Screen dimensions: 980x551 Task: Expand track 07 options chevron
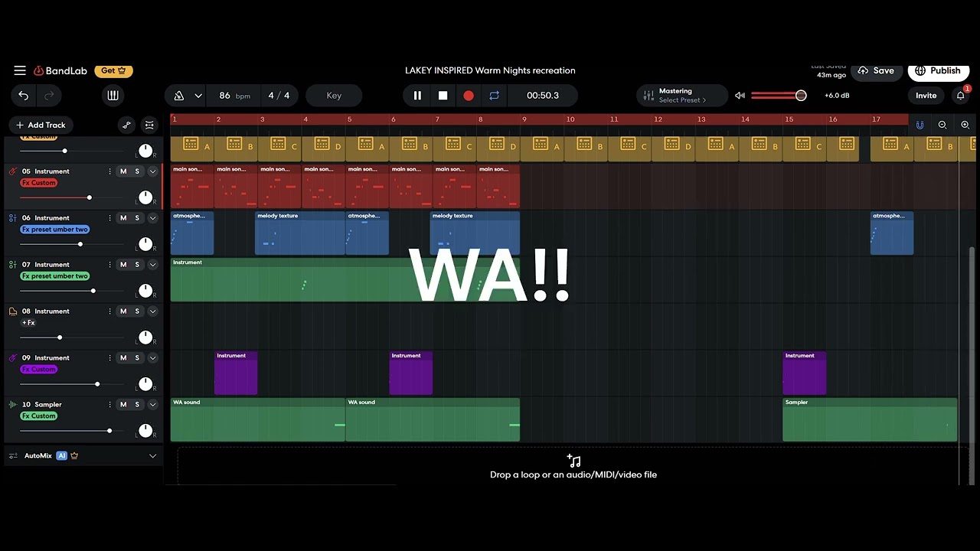pyautogui.click(x=152, y=265)
